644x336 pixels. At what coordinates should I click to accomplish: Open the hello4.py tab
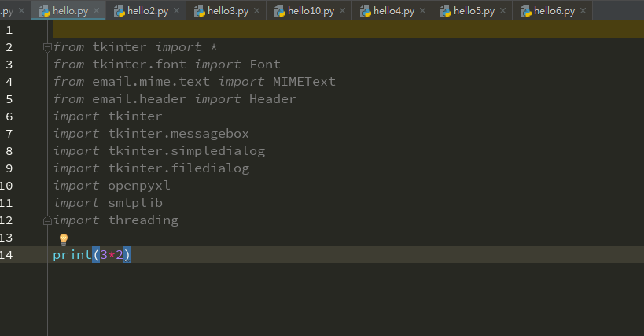coord(394,11)
